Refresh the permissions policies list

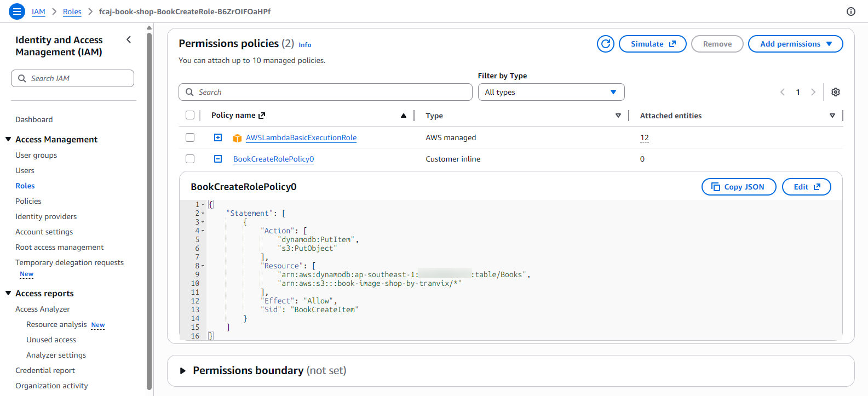[x=605, y=44]
